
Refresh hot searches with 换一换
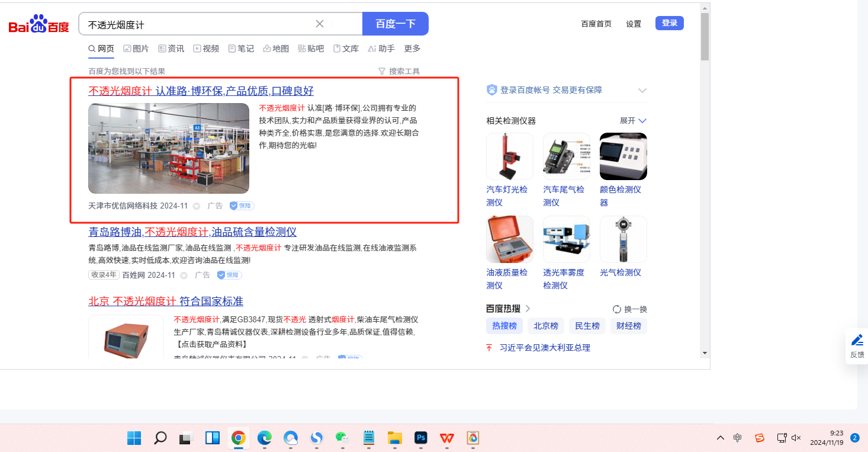[630, 309]
